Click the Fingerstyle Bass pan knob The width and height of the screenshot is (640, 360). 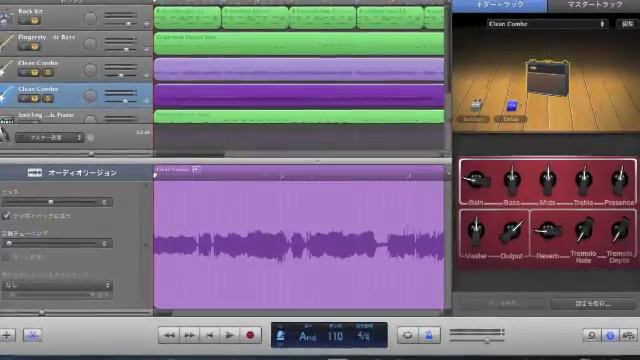click(x=90, y=44)
